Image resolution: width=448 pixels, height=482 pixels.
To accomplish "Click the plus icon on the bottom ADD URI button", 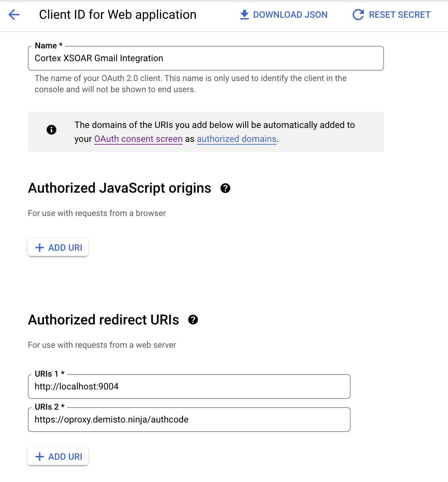I will [x=39, y=456].
